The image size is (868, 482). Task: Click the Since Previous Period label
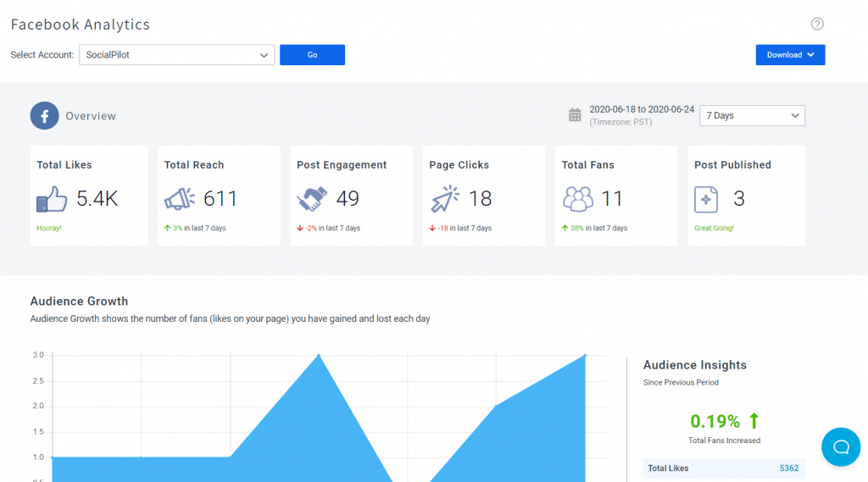coord(681,382)
